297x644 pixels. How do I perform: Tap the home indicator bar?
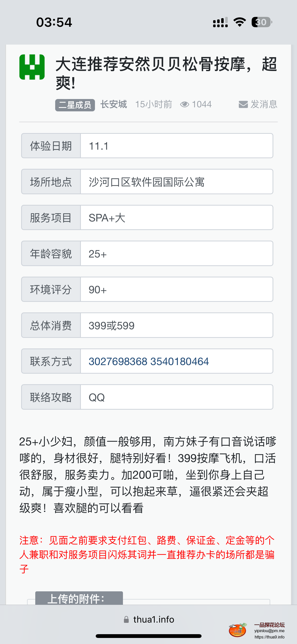click(x=148, y=636)
